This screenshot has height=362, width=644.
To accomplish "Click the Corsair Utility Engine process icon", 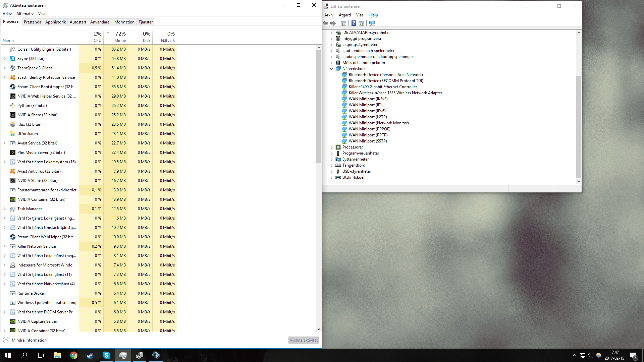I will [13, 49].
